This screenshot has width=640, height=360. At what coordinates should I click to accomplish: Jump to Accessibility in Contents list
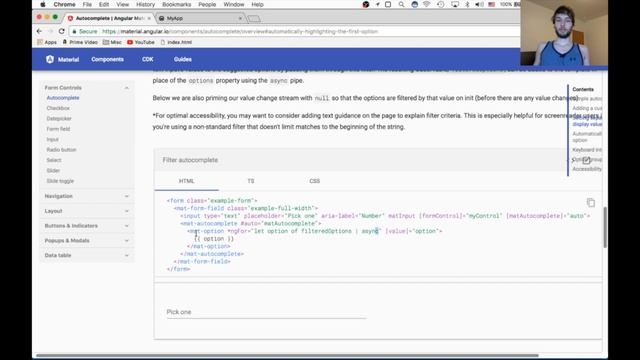click(x=587, y=169)
